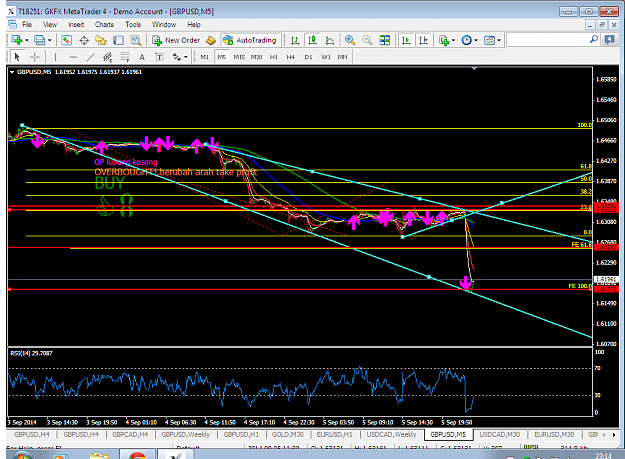Toggle chart auto scroll
This screenshot has height=459, width=625.
406,40
